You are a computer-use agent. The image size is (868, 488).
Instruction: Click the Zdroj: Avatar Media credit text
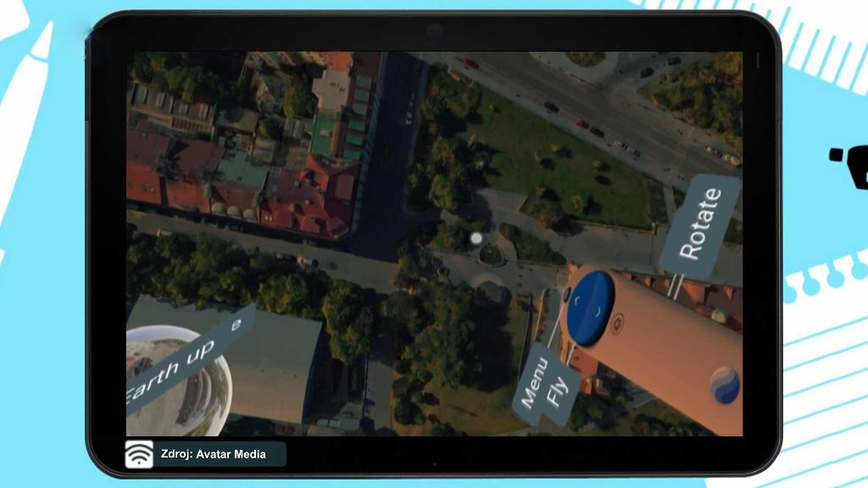(x=212, y=454)
